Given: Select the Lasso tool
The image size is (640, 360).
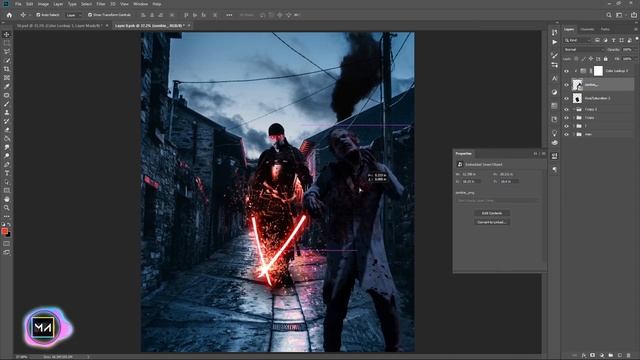Looking at the screenshot, I should click(x=7, y=51).
